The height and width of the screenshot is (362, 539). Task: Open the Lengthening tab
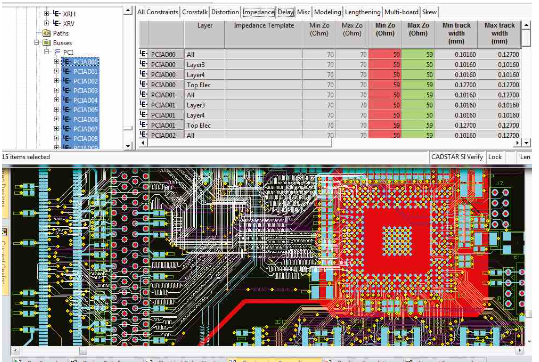pos(362,12)
